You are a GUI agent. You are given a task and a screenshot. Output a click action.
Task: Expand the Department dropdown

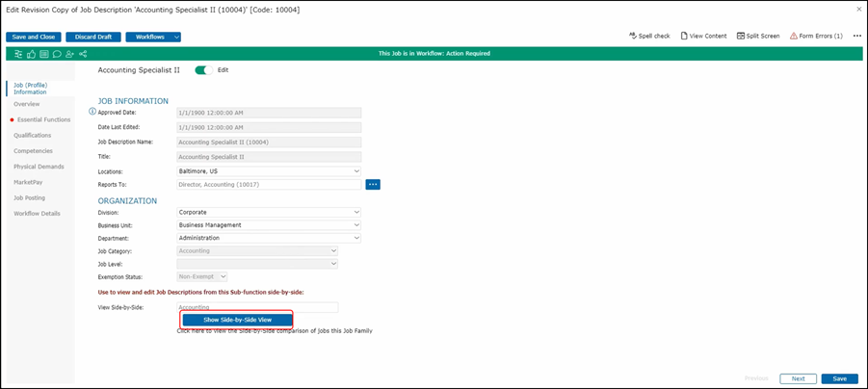(269, 238)
